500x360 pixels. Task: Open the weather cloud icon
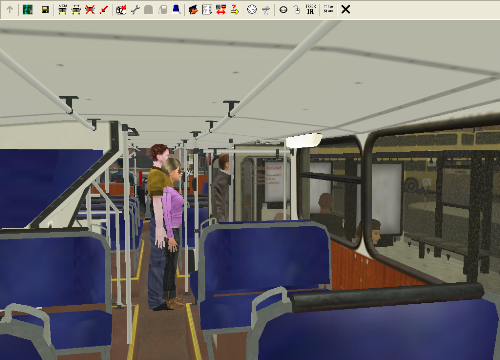(x=266, y=10)
